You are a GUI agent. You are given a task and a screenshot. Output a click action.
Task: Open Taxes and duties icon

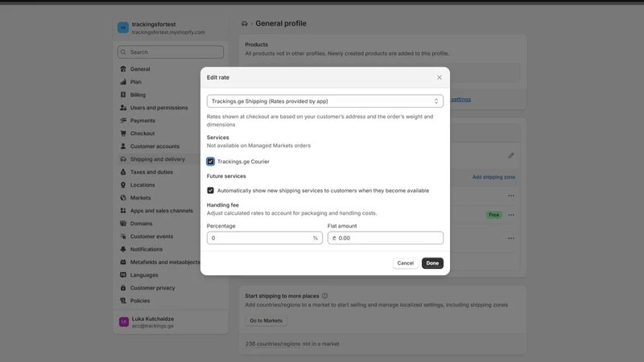click(x=123, y=172)
